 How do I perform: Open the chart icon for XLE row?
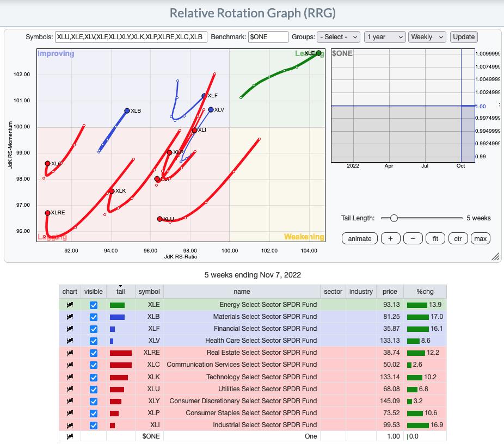70,305
